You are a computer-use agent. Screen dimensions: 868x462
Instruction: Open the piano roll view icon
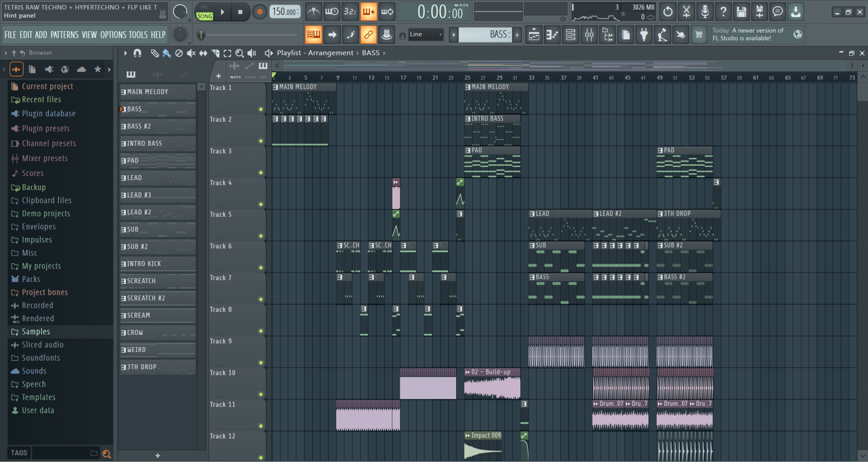coord(552,35)
